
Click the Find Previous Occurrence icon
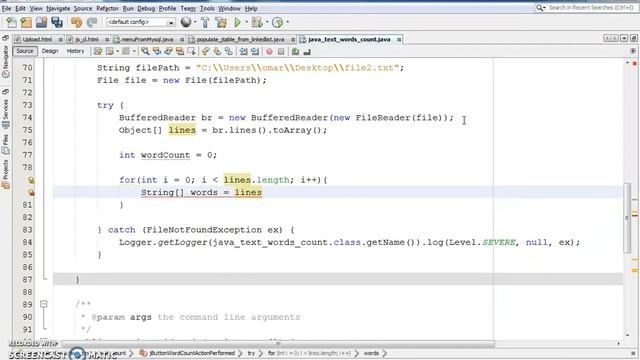(157, 51)
